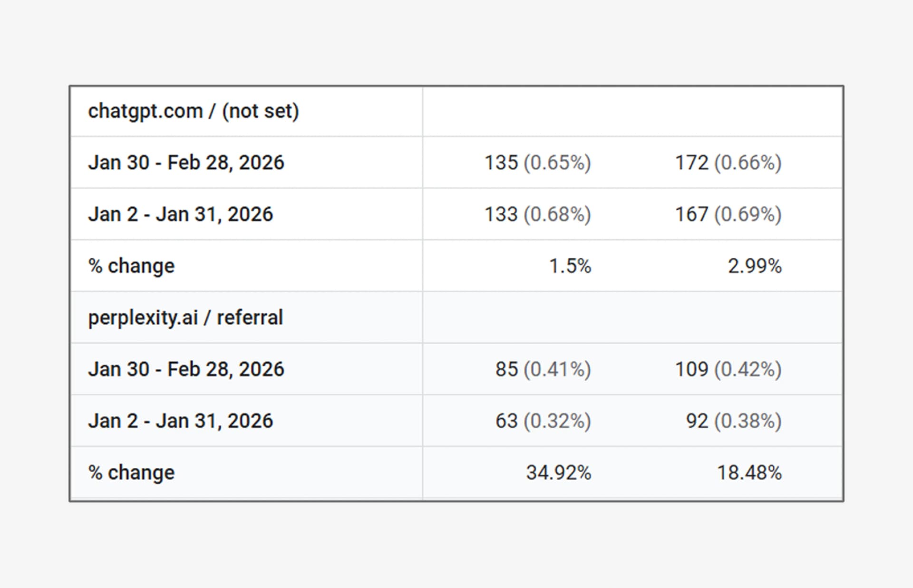Select the perplexity.ai / referral row header
Screen dimensions: 913x588
click(185, 318)
